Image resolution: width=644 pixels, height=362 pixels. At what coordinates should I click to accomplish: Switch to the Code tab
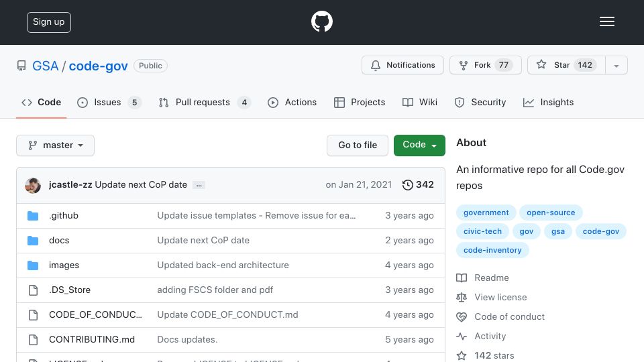(41, 102)
